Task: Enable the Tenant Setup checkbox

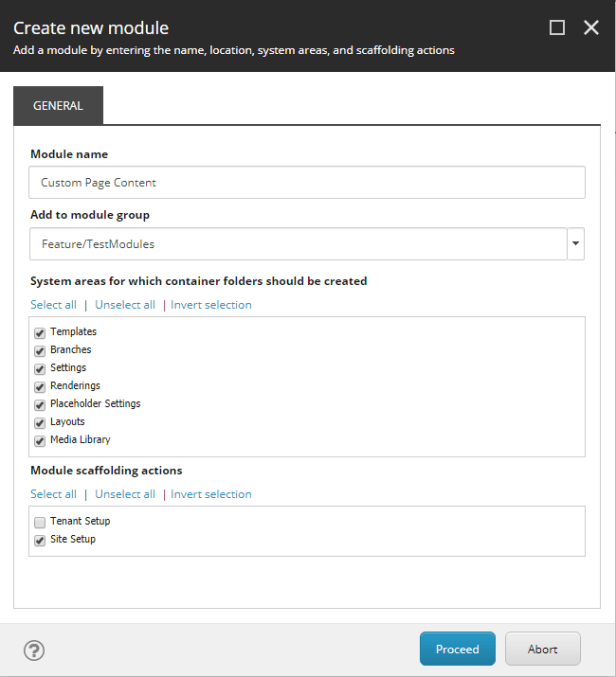Action: click(40, 522)
